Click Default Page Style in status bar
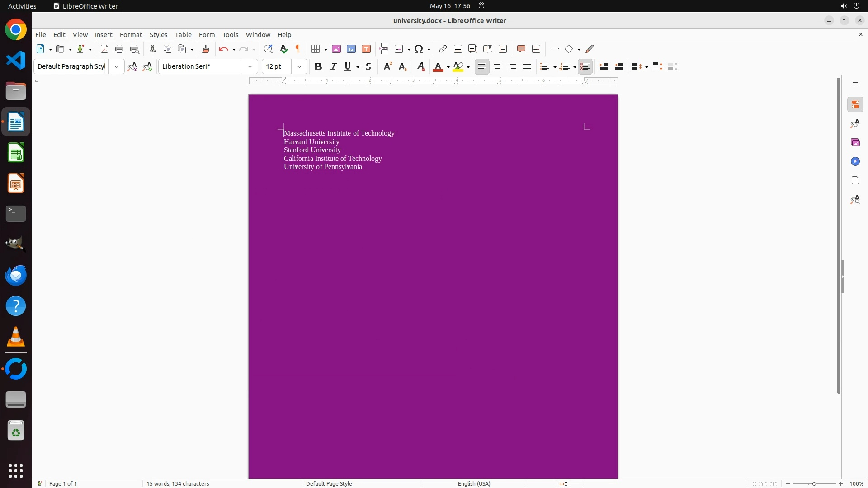This screenshot has width=868, height=488. pyautogui.click(x=329, y=483)
